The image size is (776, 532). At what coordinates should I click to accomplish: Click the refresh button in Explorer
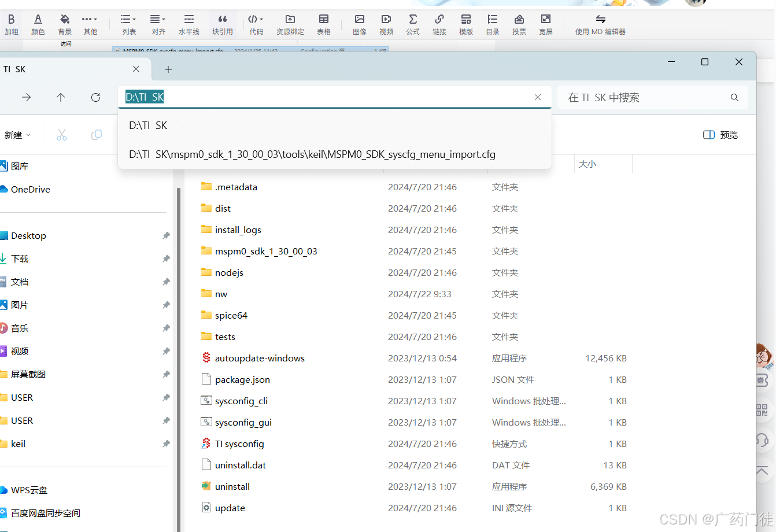96,98
